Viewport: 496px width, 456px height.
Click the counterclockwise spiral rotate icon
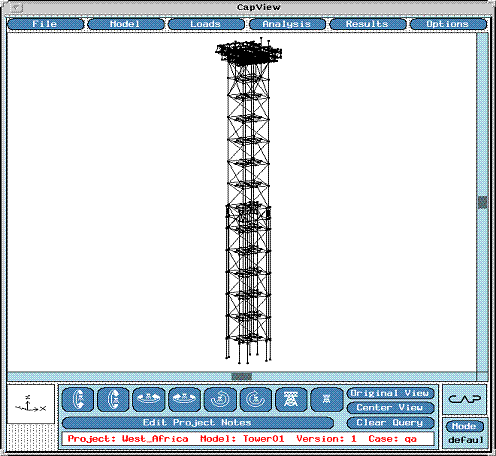click(x=219, y=399)
